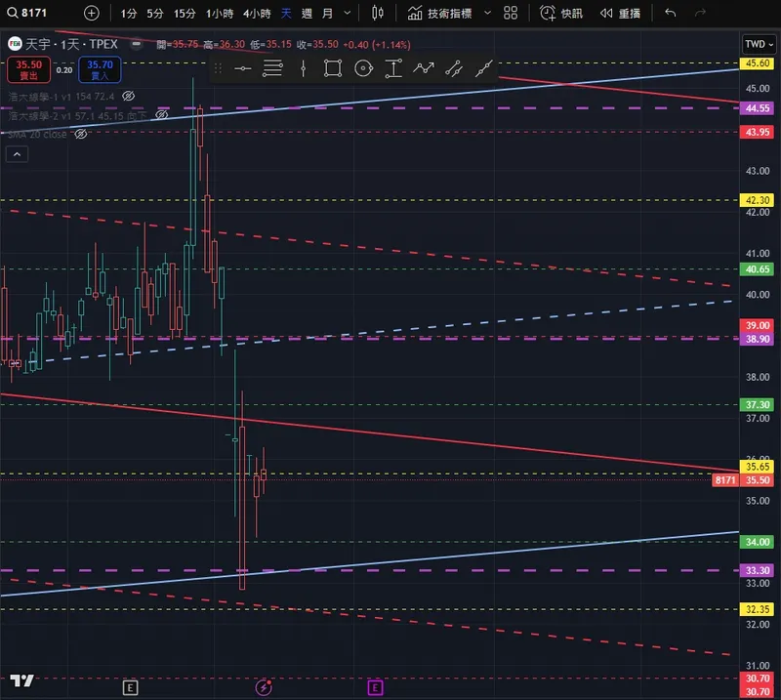Select the polyline path drawing tool
781x700 pixels.
pos(424,68)
